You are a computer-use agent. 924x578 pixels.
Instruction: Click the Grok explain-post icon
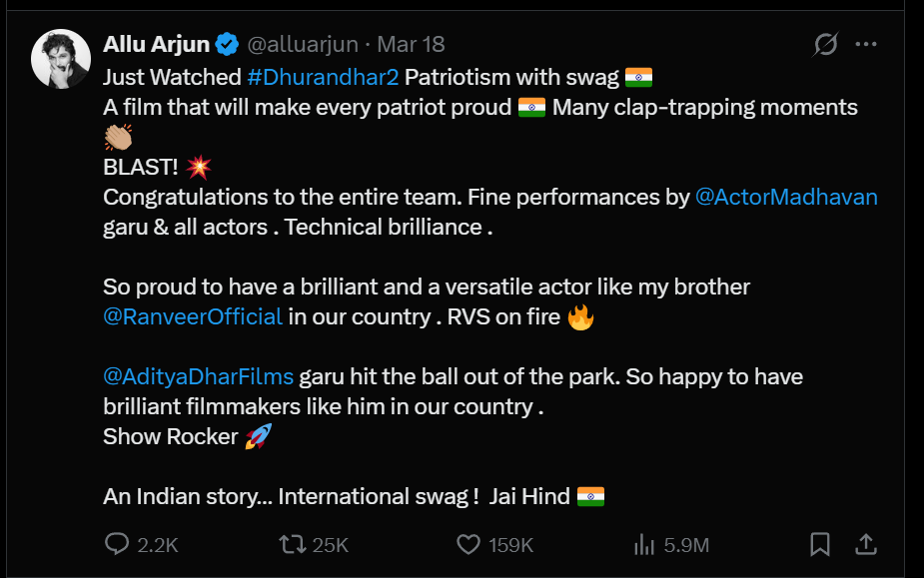pos(825,45)
